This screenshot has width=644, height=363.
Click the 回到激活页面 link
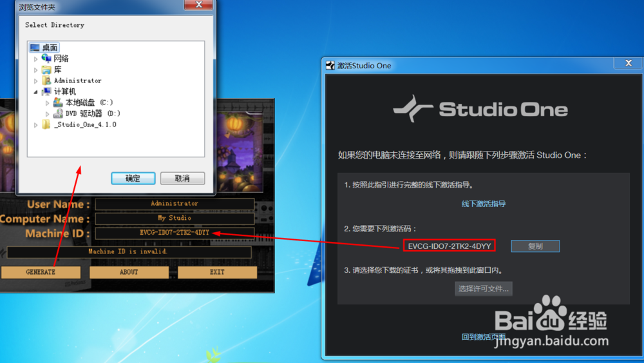(484, 337)
